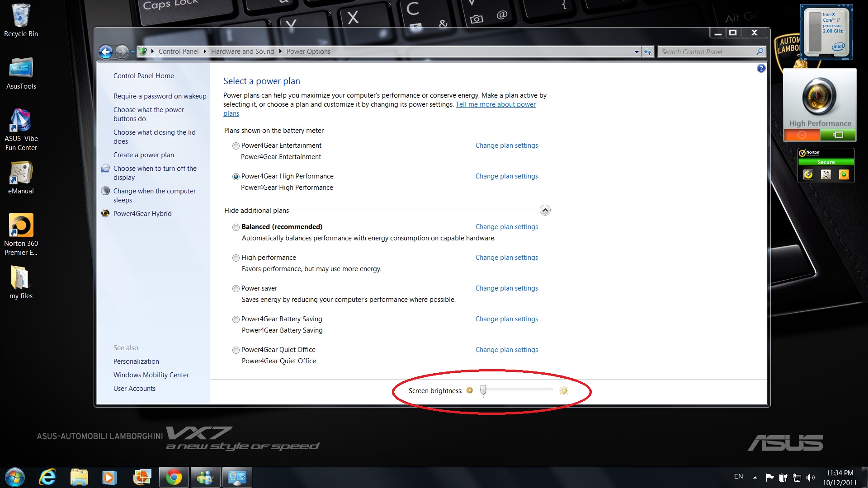Image resolution: width=868 pixels, height=488 pixels.
Task: Select the Balanced (recommended) power plan
Action: click(236, 227)
